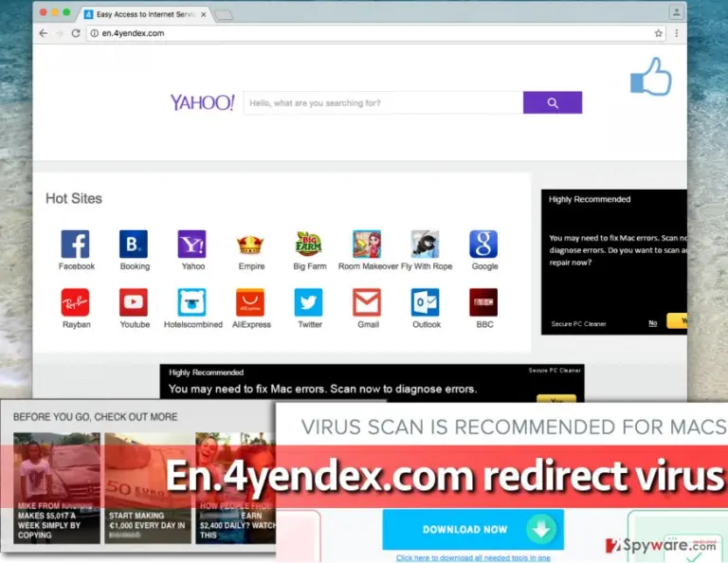
Task: Open the Facebook hot site icon
Action: 75,244
